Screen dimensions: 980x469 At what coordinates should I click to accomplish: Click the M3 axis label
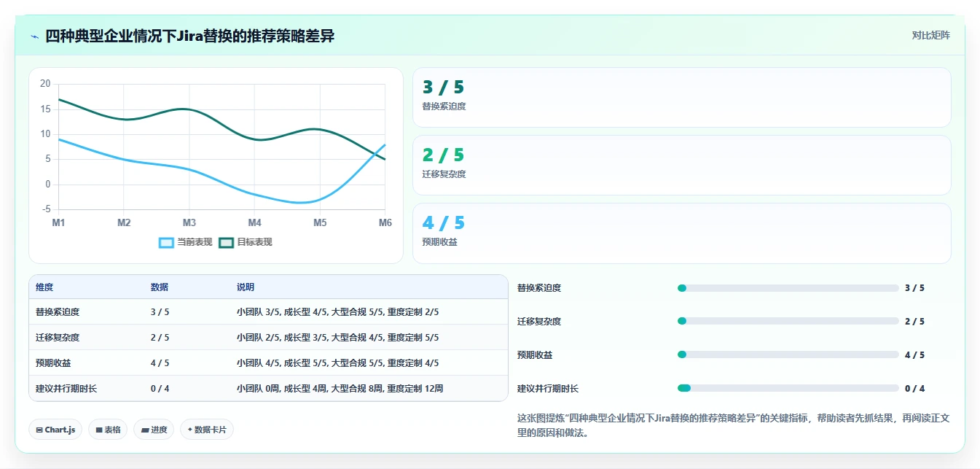pyautogui.click(x=189, y=222)
